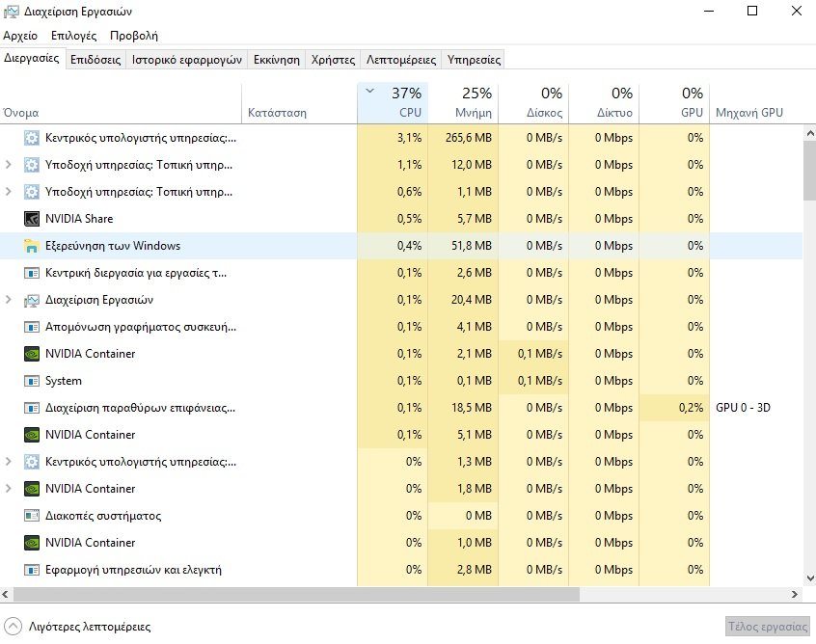Click gear icon of Κεντρικός υπολογιστής υπηρεσίας 1,3 MB row

[x=32, y=462]
